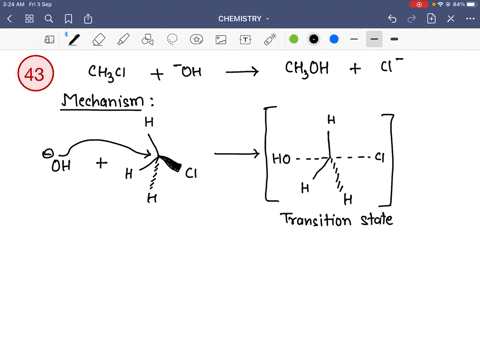Tap the clock time in status bar
Viewport: 480px width, 360px height.
tap(14, 4)
